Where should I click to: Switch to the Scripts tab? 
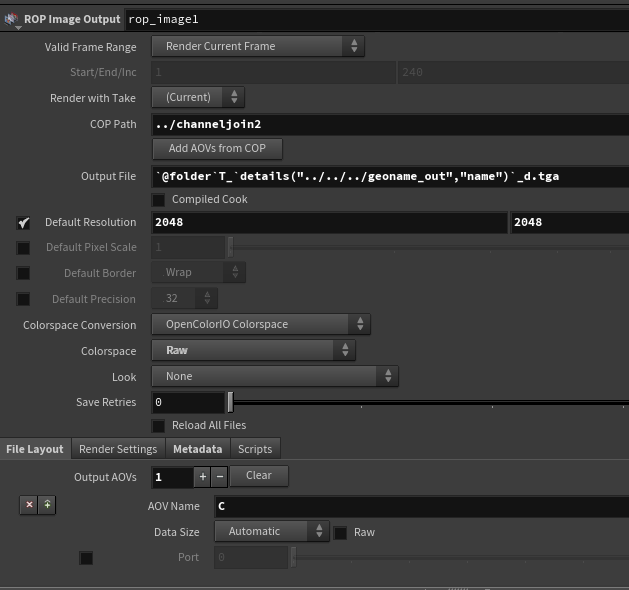click(x=255, y=449)
